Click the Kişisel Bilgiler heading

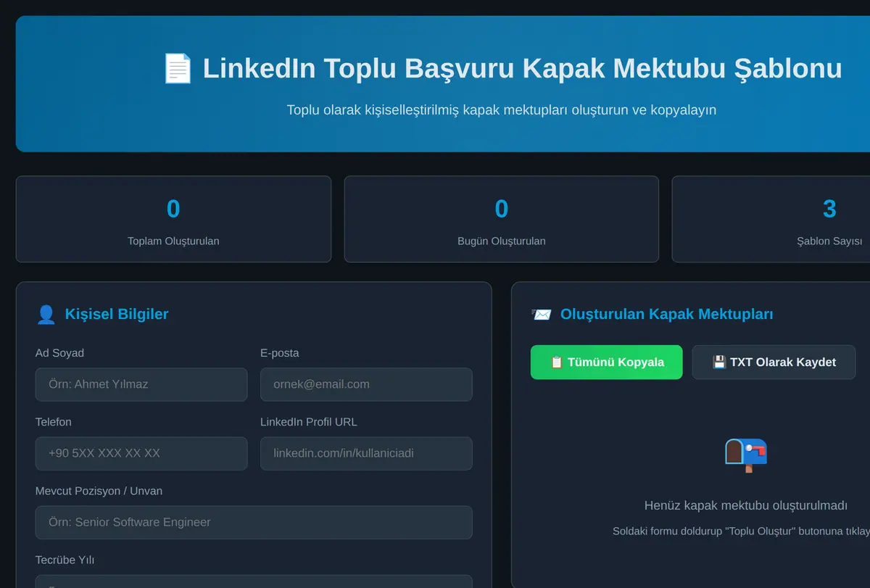[117, 314]
